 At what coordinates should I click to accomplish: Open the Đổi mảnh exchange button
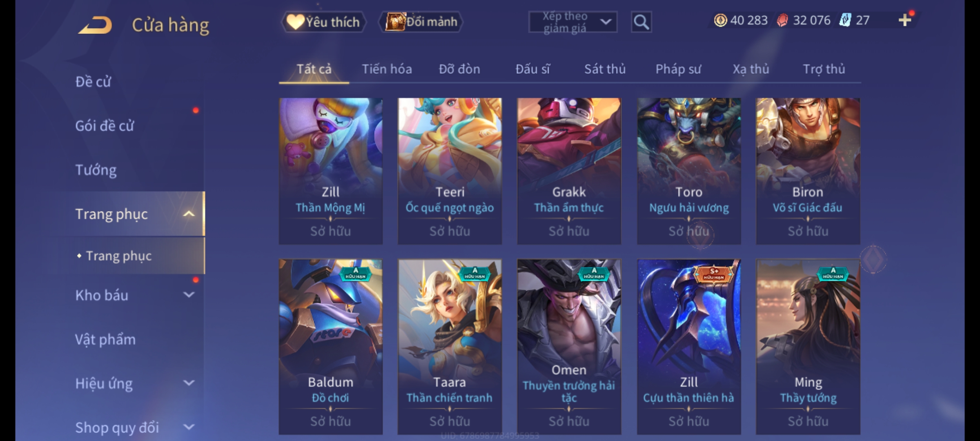421,22
